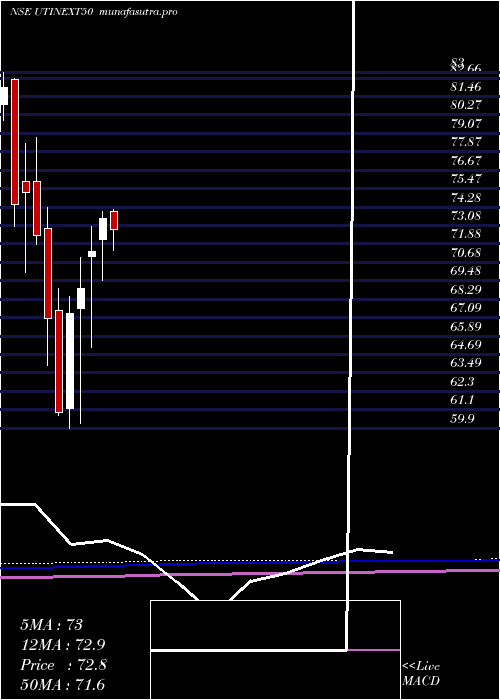Click the small white candlestick near 70.68
The image size is (500, 700).
tap(92, 254)
